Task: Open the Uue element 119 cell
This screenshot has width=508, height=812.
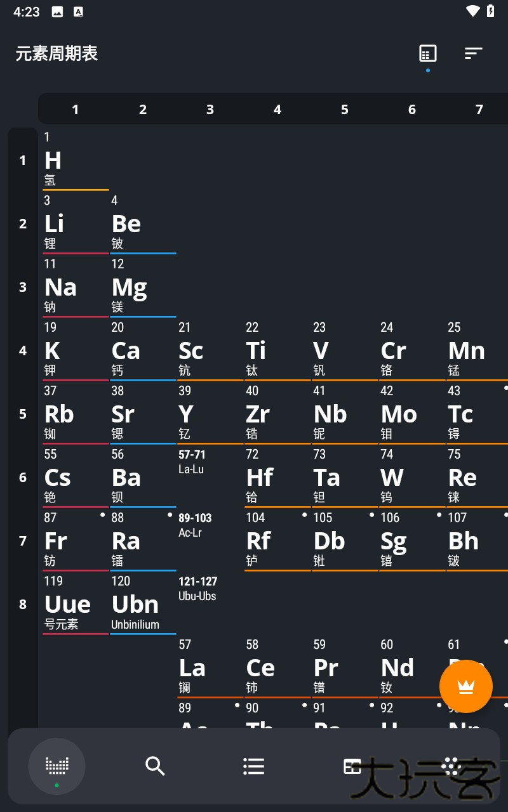Action: [x=76, y=605]
